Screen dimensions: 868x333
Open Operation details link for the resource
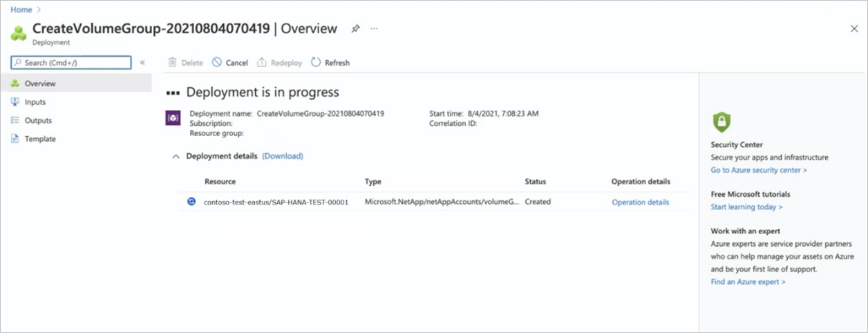pyautogui.click(x=640, y=202)
